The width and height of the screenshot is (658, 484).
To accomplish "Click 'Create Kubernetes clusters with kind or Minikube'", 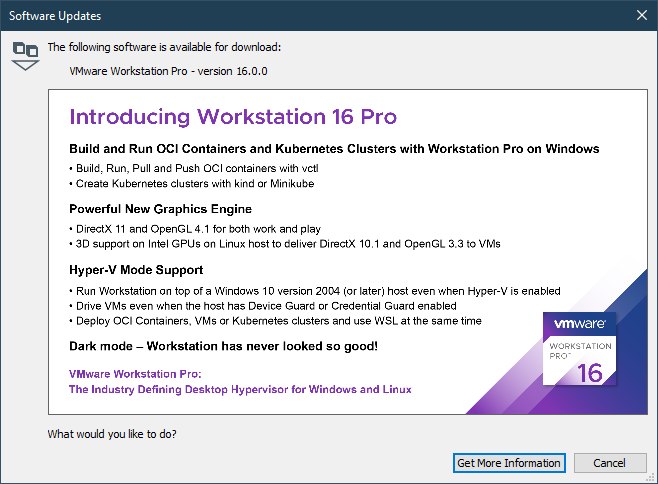I will point(192,183).
